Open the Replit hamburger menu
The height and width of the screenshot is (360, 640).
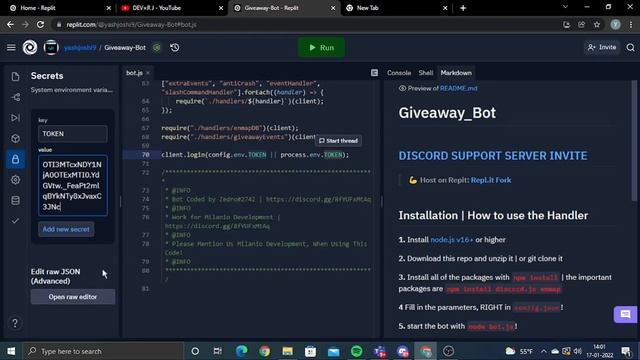(x=11, y=48)
